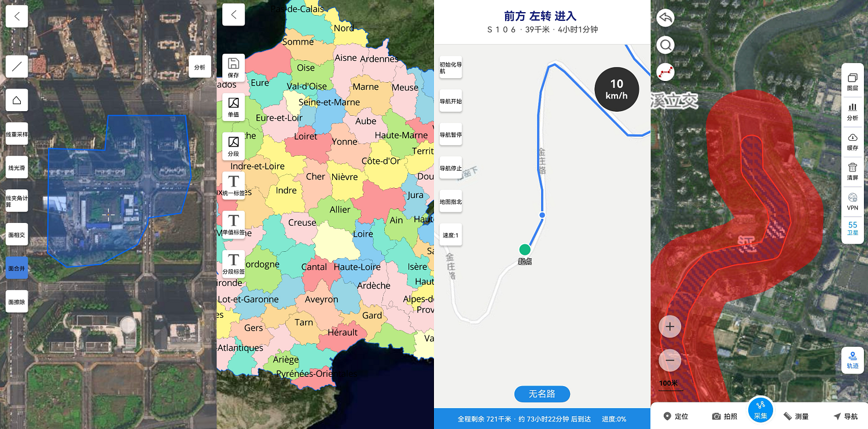The height and width of the screenshot is (429, 868).
Task: Tap the Cantal department on the map
Action: (314, 267)
